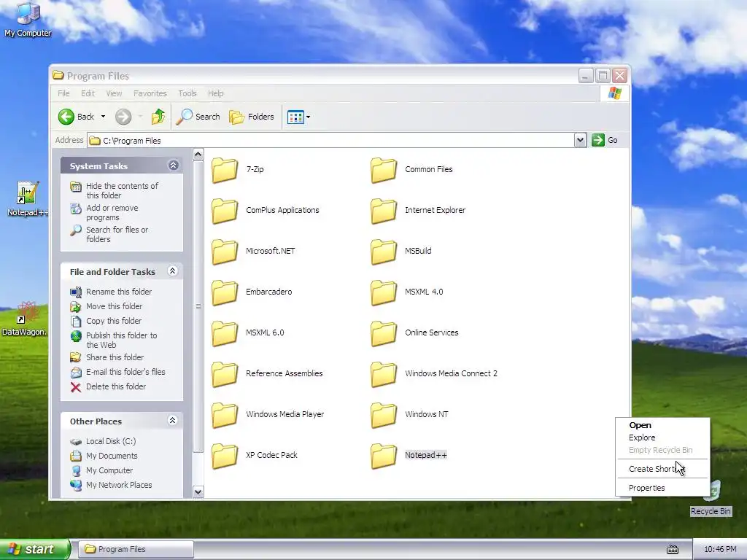Go to Local Disk (C:)
This screenshot has height=560, width=747.
111,441
